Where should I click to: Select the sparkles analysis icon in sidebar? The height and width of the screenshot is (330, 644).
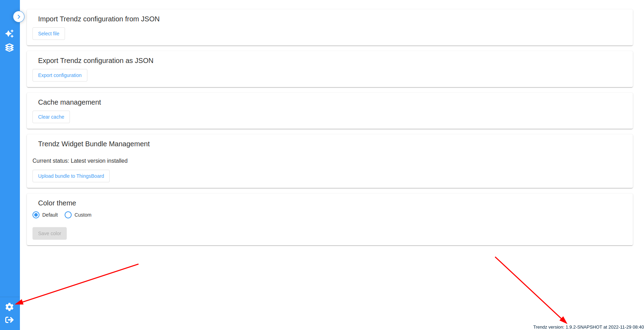[9, 34]
